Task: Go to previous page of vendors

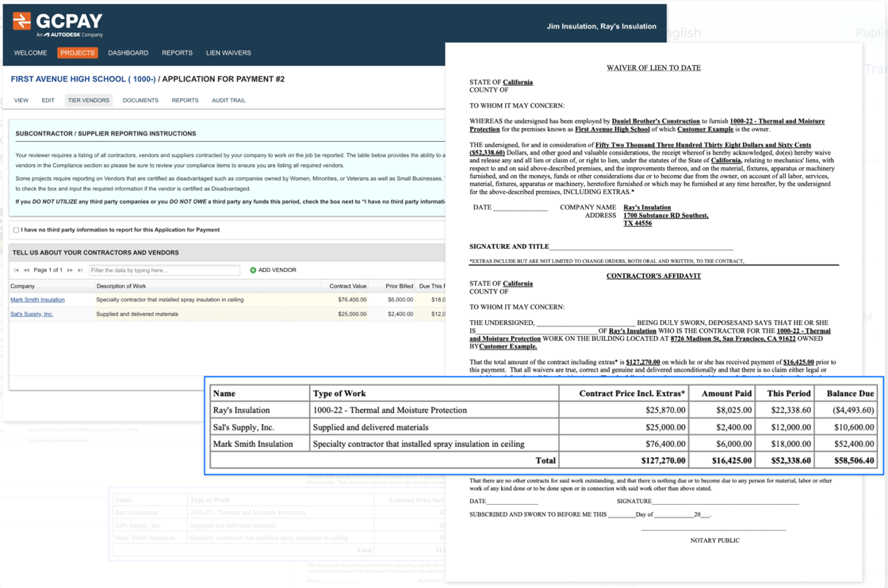Action: point(26,270)
